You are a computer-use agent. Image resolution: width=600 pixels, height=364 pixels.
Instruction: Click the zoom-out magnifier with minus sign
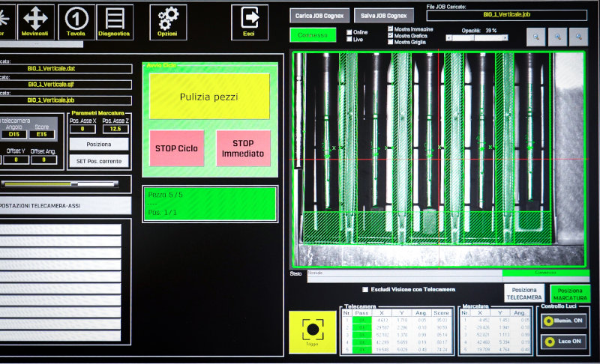535,37
